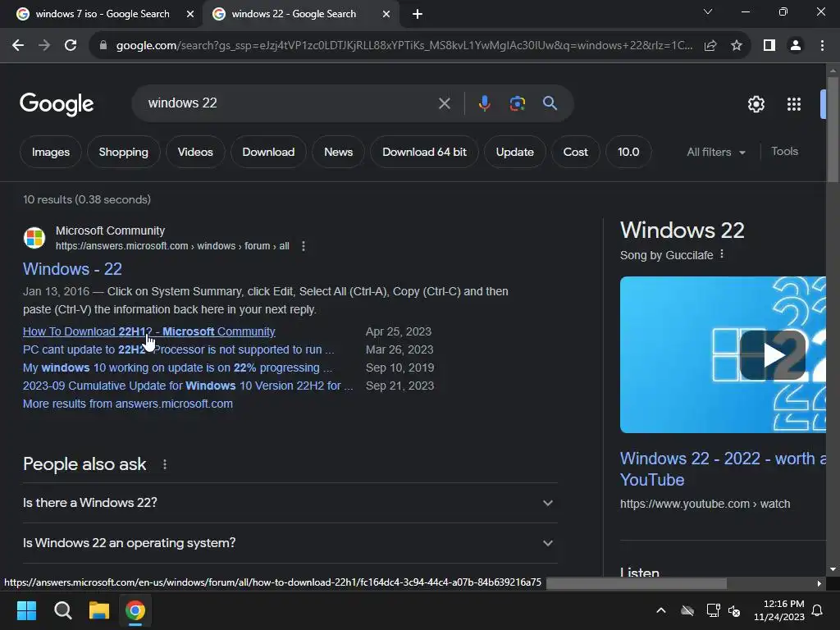The width and height of the screenshot is (840, 630).
Task: Go back using the browser back arrow
Action: pos(18,46)
